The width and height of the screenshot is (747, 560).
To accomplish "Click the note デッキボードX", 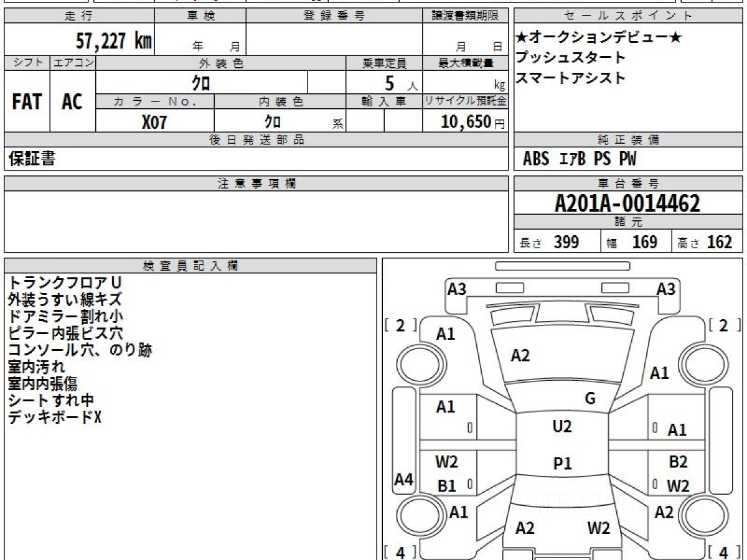I will pyautogui.click(x=55, y=418).
